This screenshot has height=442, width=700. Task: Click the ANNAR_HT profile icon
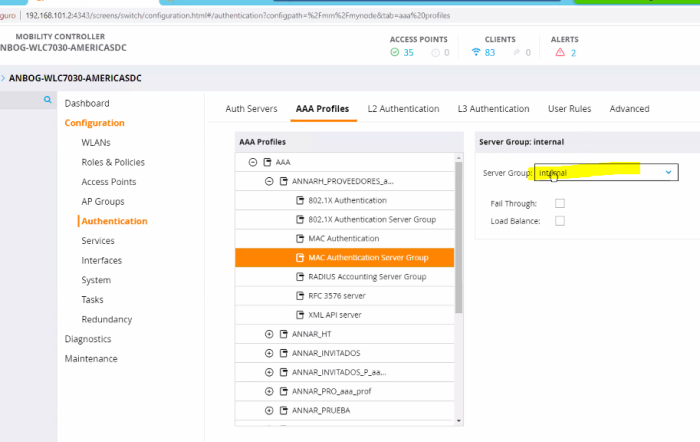pos(283,334)
